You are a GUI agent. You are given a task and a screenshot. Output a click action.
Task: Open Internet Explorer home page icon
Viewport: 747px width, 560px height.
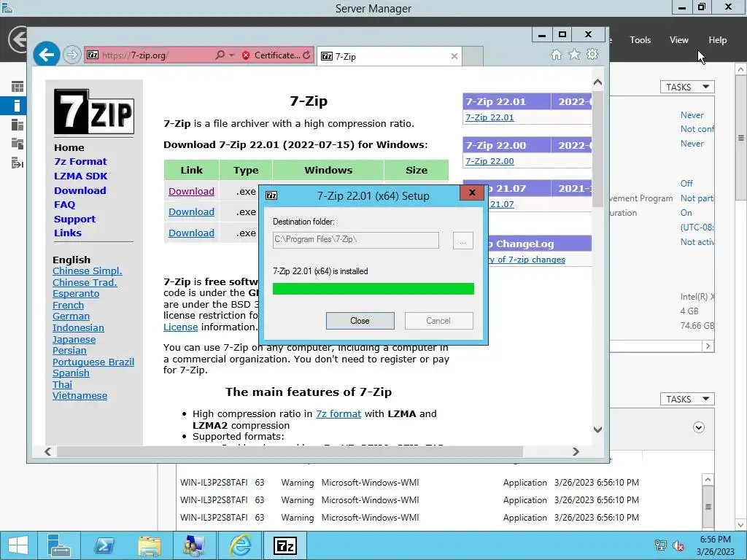(557, 55)
